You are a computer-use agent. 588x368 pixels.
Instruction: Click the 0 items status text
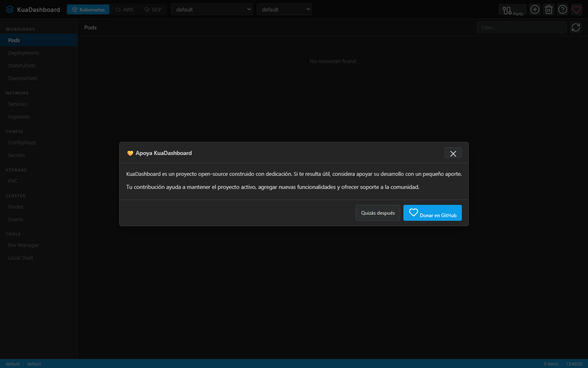551,364
